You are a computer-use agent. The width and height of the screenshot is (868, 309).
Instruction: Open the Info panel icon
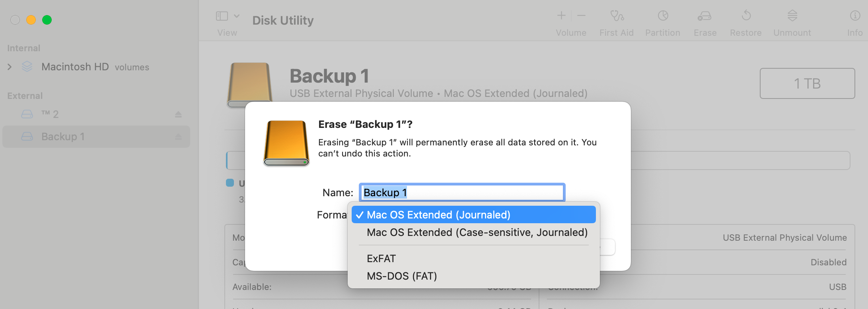[855, 16]
